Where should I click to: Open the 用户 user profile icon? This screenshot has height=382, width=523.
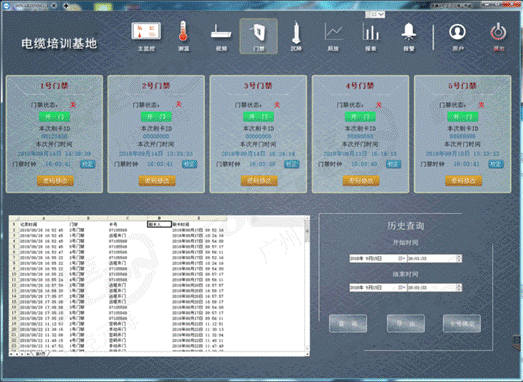click(458, 37)
